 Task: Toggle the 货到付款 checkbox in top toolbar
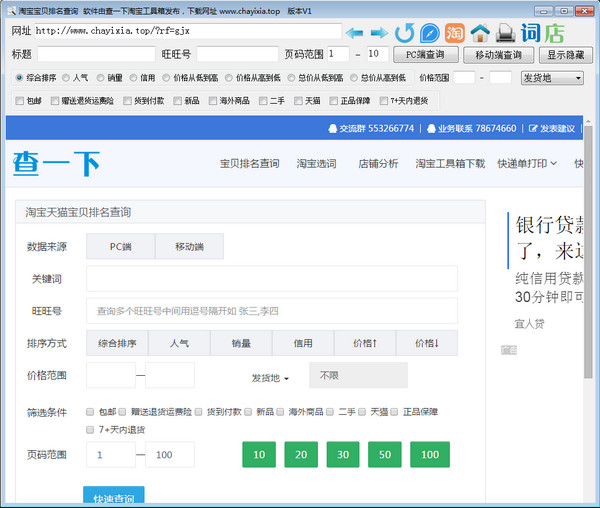[x=127, y=101]
